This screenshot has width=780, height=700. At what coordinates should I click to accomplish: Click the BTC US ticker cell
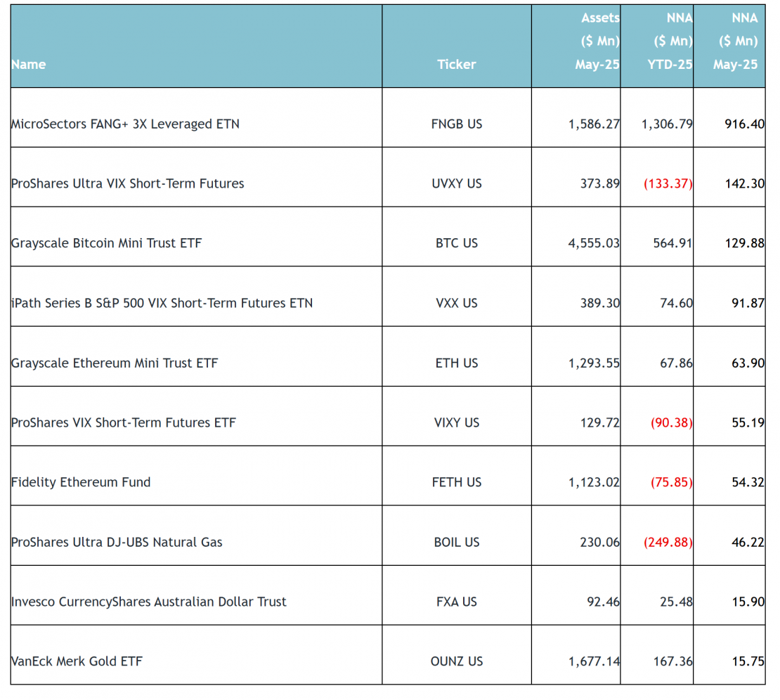click(x=456, y=244)
